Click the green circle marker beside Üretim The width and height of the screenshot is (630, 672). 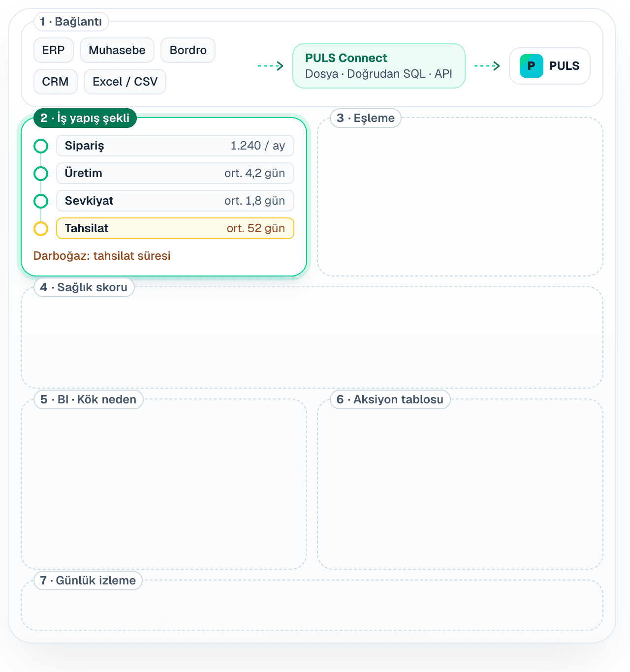(x=41, y=174)
